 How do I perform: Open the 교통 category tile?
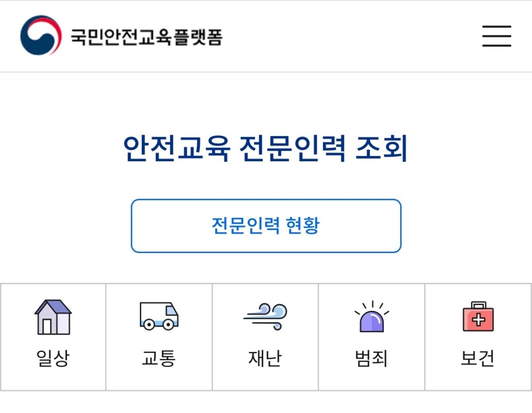pyautogui.click(x=159, y=337)
